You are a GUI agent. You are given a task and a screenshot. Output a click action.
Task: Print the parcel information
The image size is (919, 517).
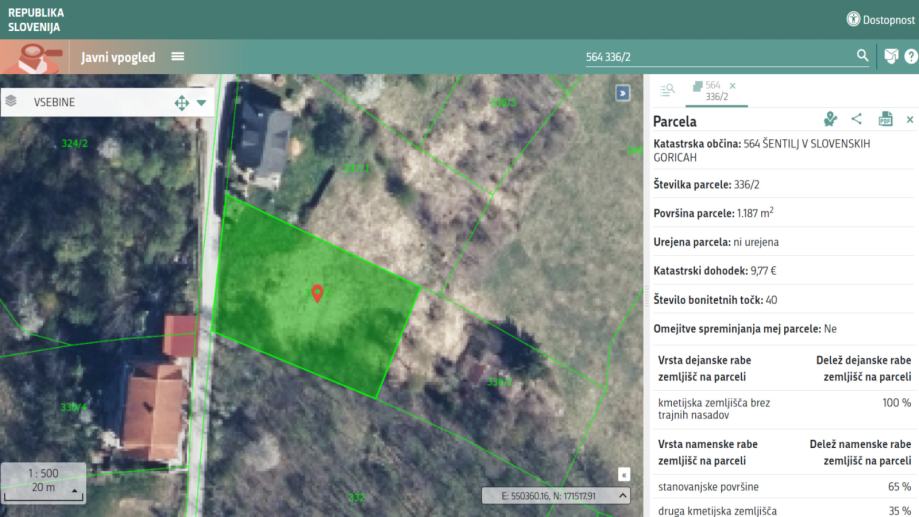point(886,119)
